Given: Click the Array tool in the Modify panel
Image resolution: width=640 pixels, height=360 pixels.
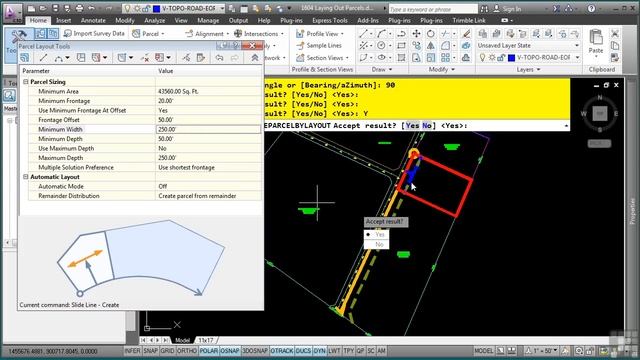Looking at the screenshot, I should [445, 58].
